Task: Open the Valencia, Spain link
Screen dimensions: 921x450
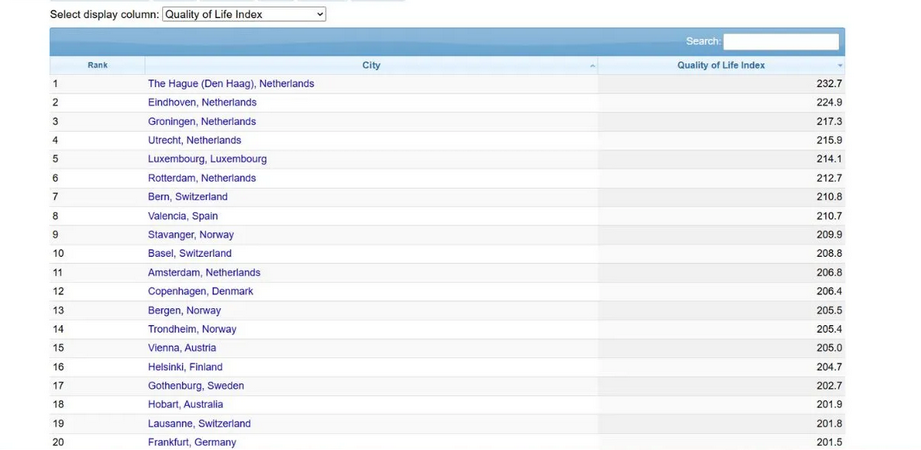Action: [x=183, y=216]
